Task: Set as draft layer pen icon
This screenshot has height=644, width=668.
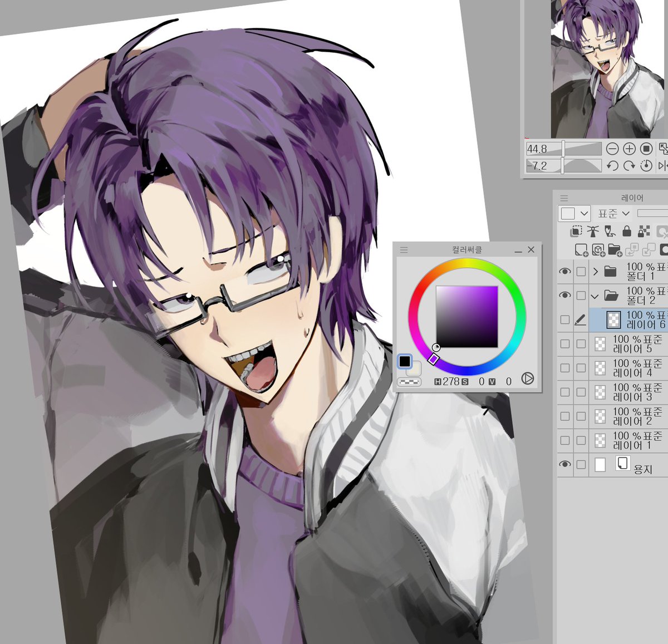Action: 610,231
